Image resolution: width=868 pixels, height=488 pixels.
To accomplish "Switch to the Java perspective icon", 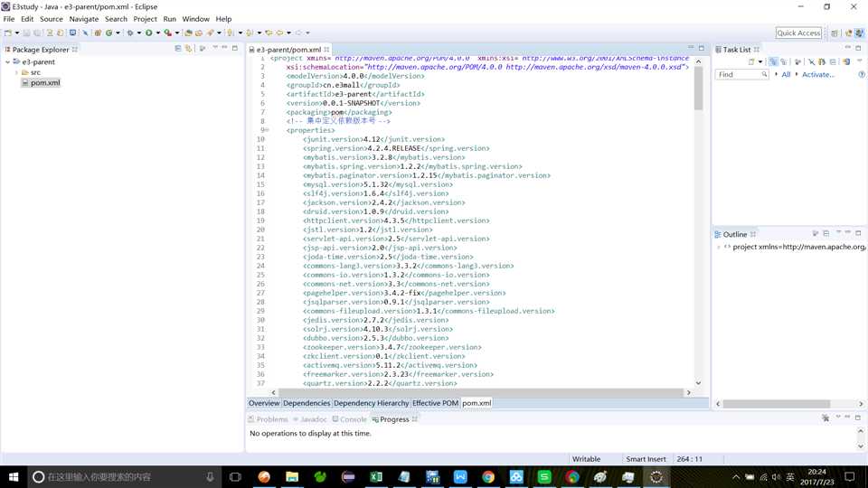I will 859,33.
